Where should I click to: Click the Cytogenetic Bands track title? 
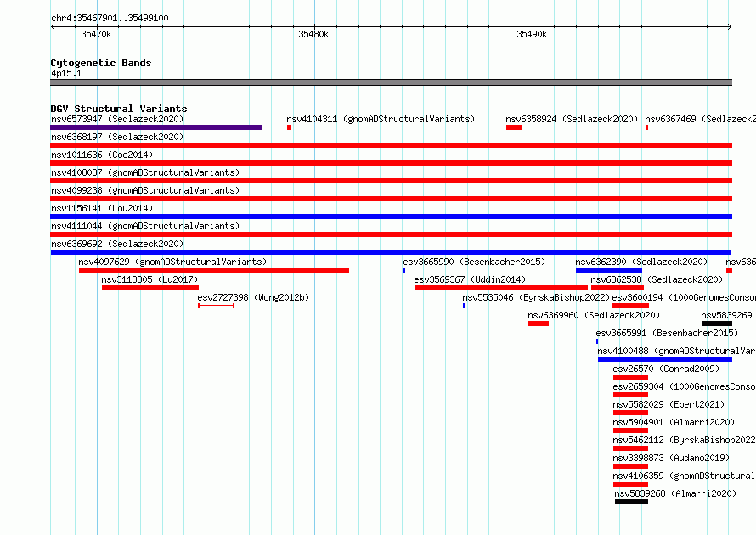click(101, 63)
